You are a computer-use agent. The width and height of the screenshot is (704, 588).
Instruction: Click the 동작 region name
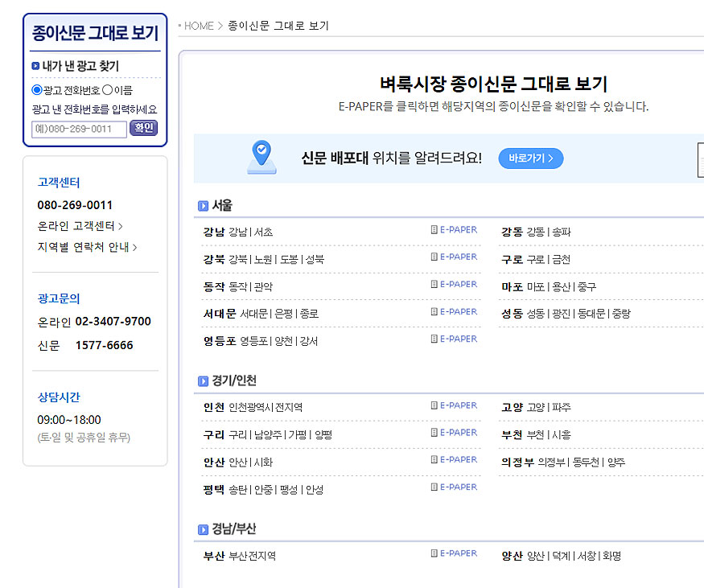(x=214, y=286)
